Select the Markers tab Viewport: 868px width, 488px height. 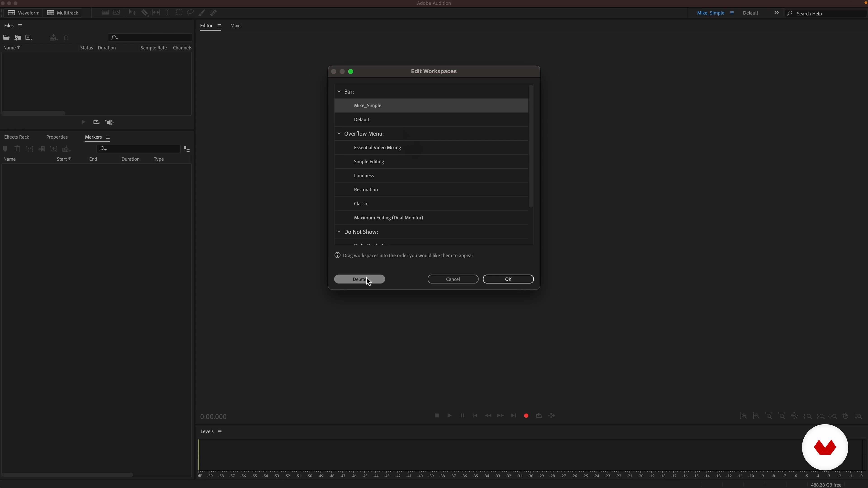[x=93, y=137]
